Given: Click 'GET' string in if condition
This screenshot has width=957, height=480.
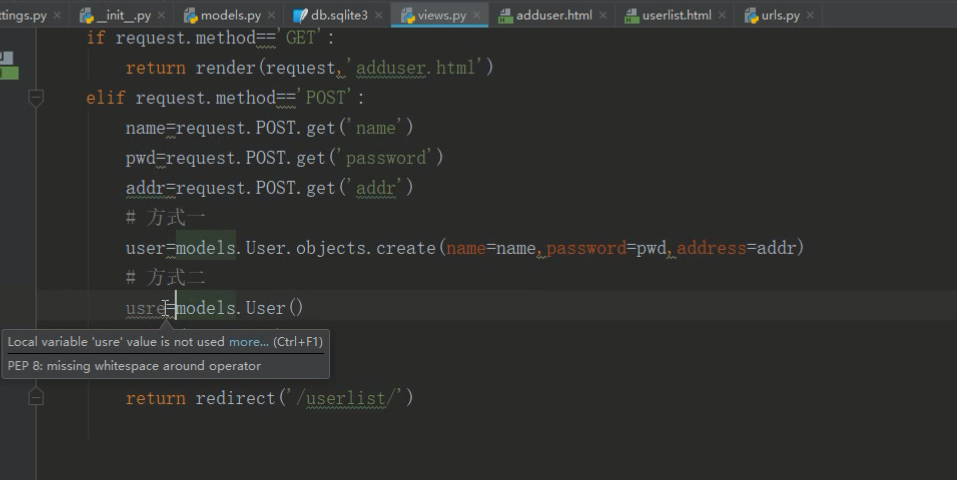Looking at the screenshot, I should tap(300, 38).
